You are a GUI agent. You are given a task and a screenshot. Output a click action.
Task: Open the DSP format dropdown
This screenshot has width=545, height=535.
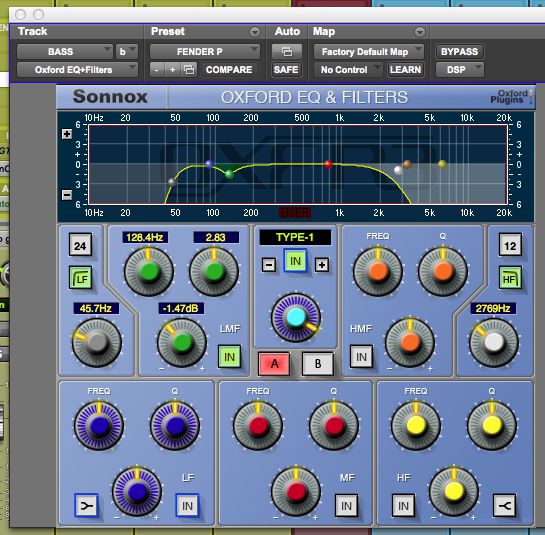(x=459, y=70)
